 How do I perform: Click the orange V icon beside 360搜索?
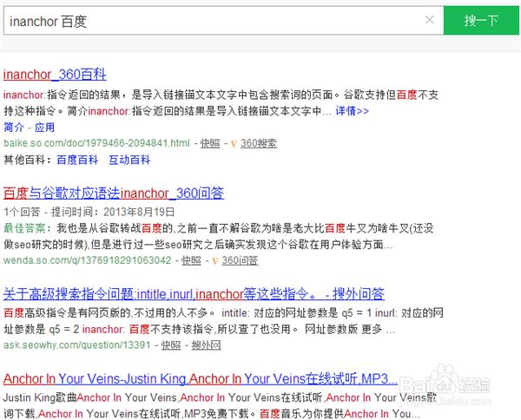234,143
